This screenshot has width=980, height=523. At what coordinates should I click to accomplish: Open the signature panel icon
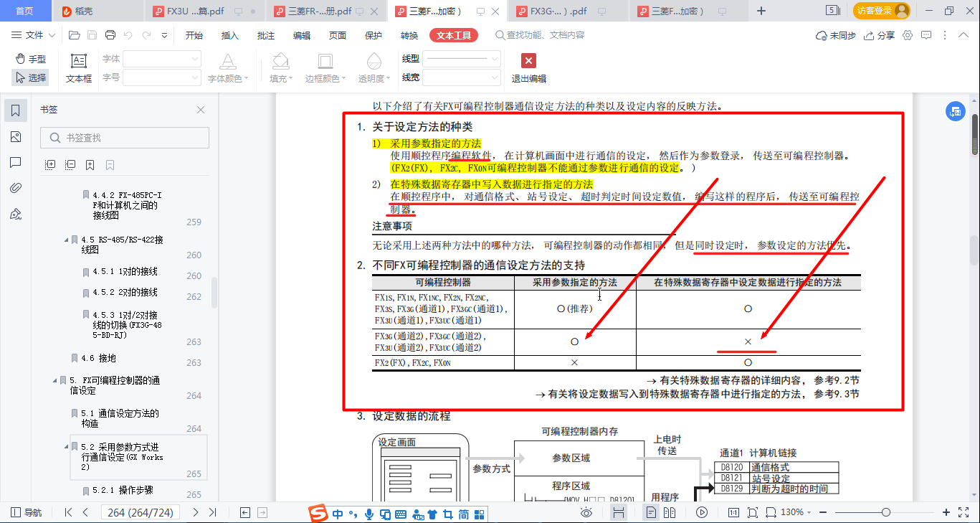[15, 215]
